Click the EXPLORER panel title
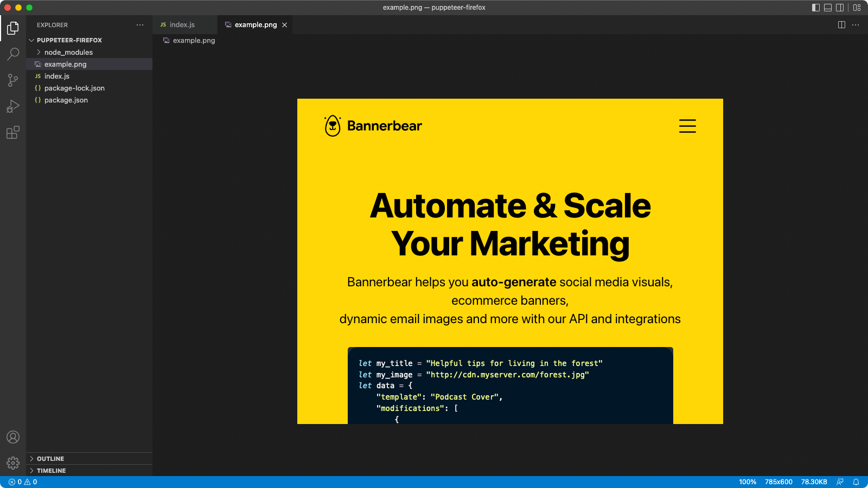The image size is (868, 488). click(52, 25)
